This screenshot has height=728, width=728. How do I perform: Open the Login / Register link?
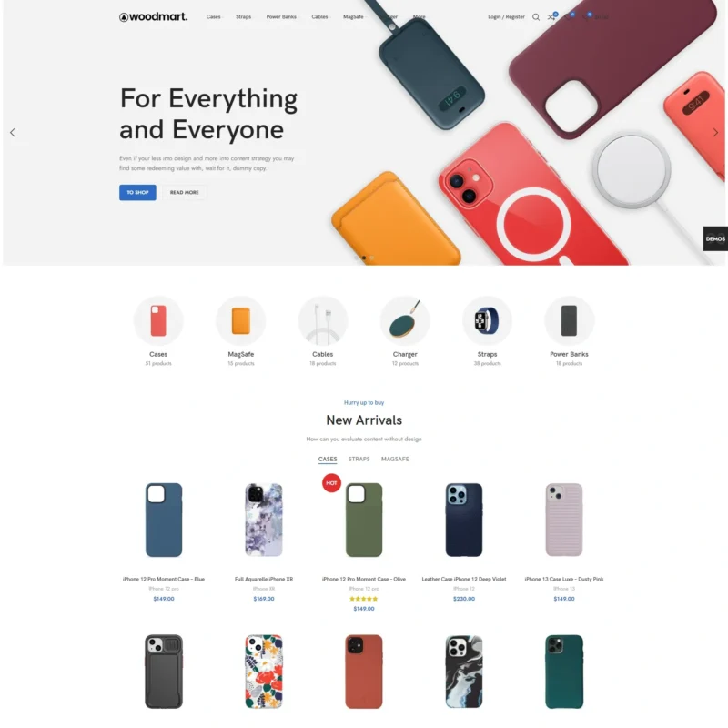click(x=506, y=16)
